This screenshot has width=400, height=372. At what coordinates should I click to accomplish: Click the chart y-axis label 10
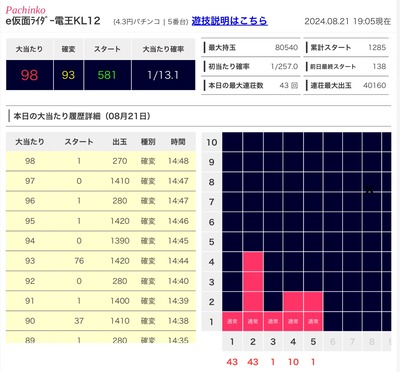[x=212, y=142]
